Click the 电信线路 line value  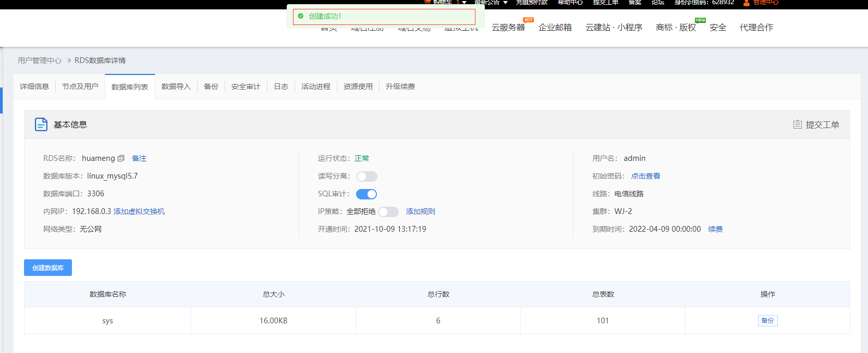(x=629, y=194)
